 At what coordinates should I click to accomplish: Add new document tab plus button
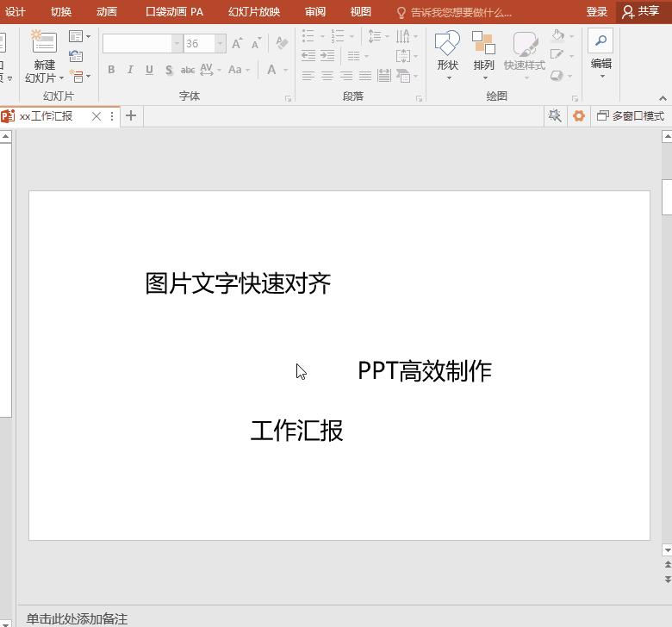click(x=131, y=115)
